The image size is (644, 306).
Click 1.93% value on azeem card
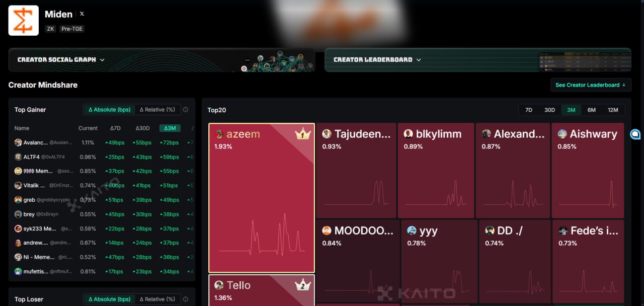coord(223,146)
